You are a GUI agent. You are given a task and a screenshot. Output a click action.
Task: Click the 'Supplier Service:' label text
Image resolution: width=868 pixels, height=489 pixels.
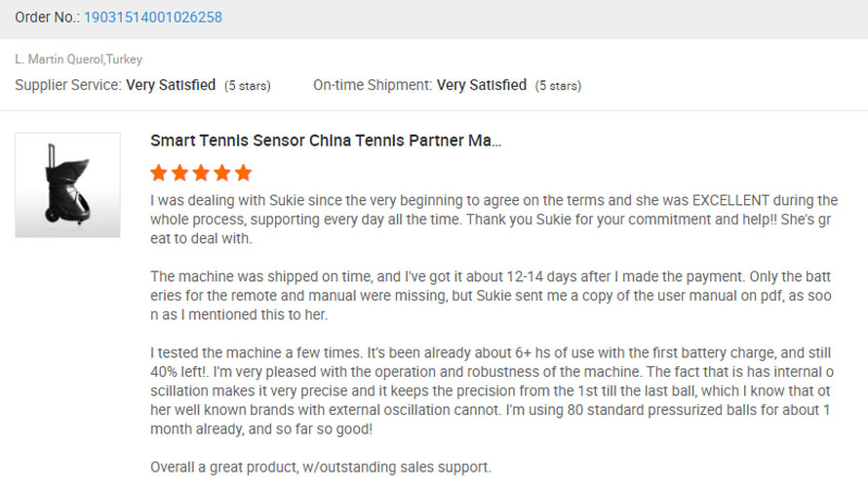(68, 85)
